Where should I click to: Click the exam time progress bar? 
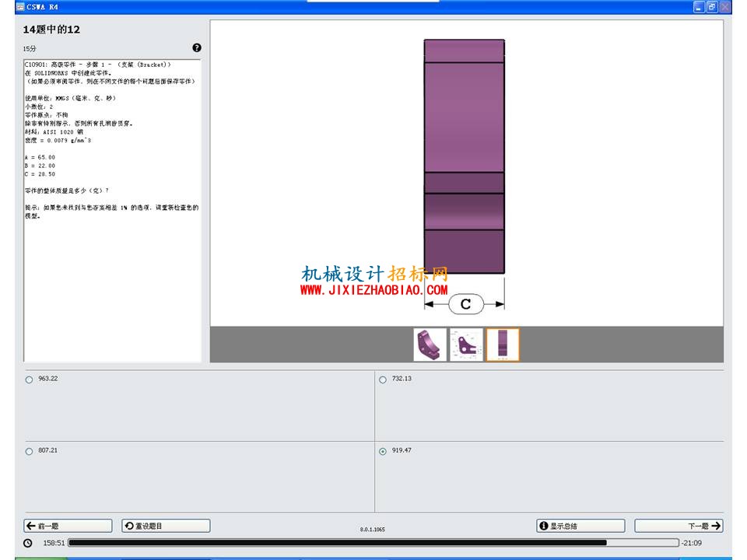click(373, 542)
